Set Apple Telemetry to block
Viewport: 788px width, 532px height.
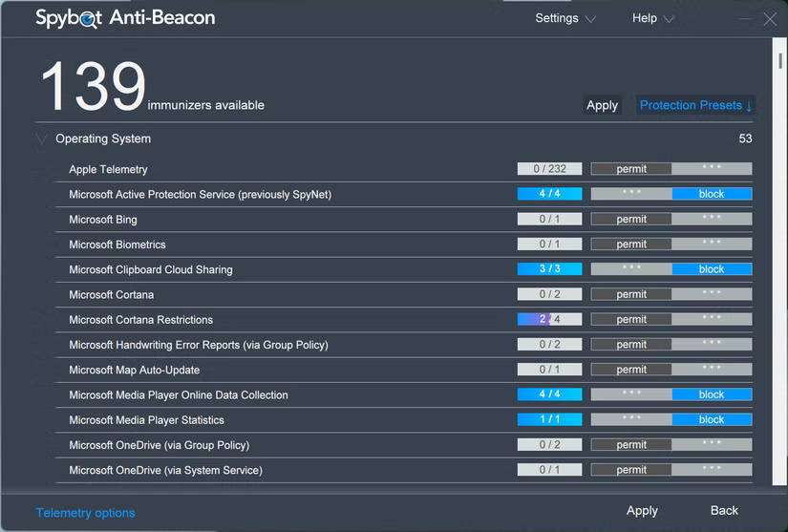tap(712, 169)
